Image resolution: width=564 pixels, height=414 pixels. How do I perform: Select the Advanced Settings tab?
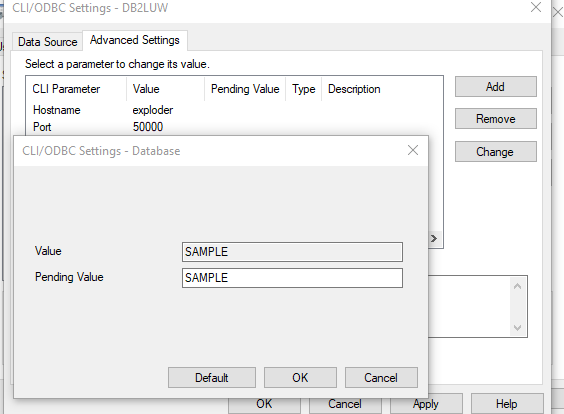135,40
